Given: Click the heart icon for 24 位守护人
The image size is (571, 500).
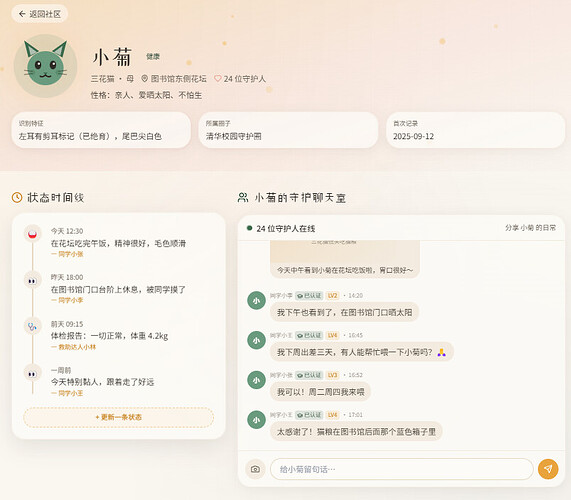Looking at the screenshot, I should pos(217,79).
